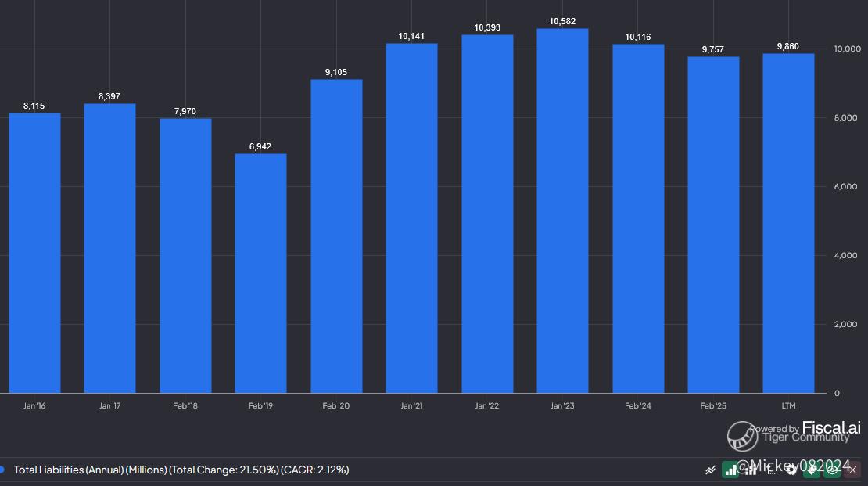
Task: Remove the Total Liabilities series with X
Action: (x=852, y=470)
